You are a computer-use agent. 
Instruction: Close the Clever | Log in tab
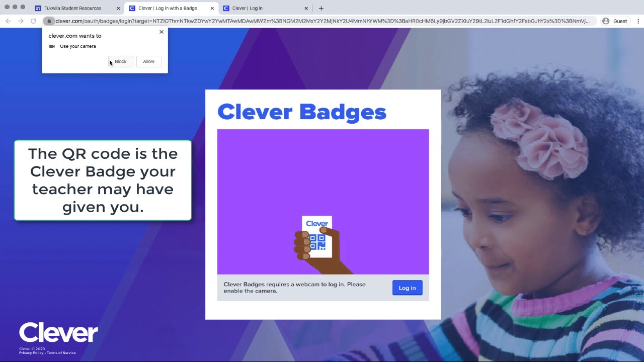tap(306, 8)
